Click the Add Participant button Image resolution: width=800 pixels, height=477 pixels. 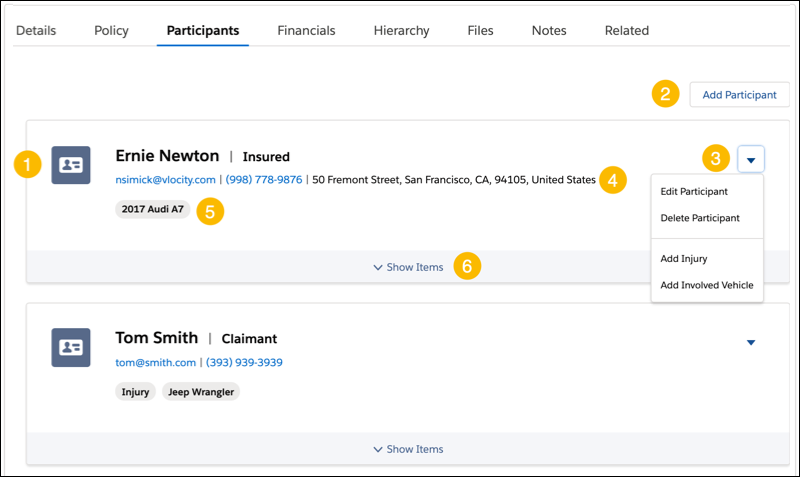739,94
